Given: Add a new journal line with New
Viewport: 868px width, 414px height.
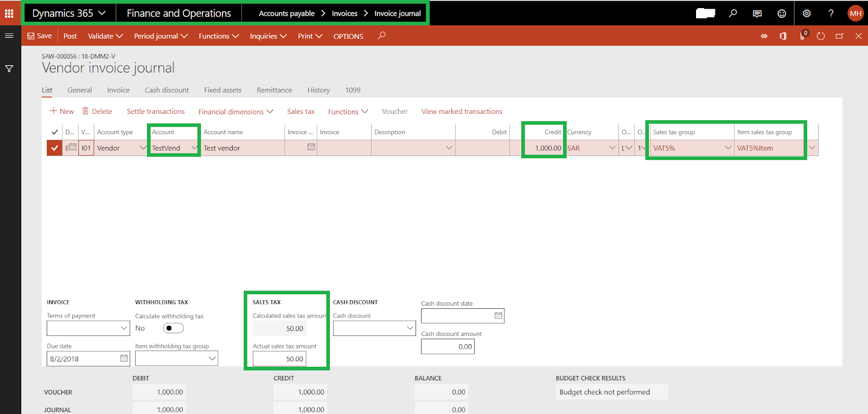Looking at the screenshot, I should [62, 111].
